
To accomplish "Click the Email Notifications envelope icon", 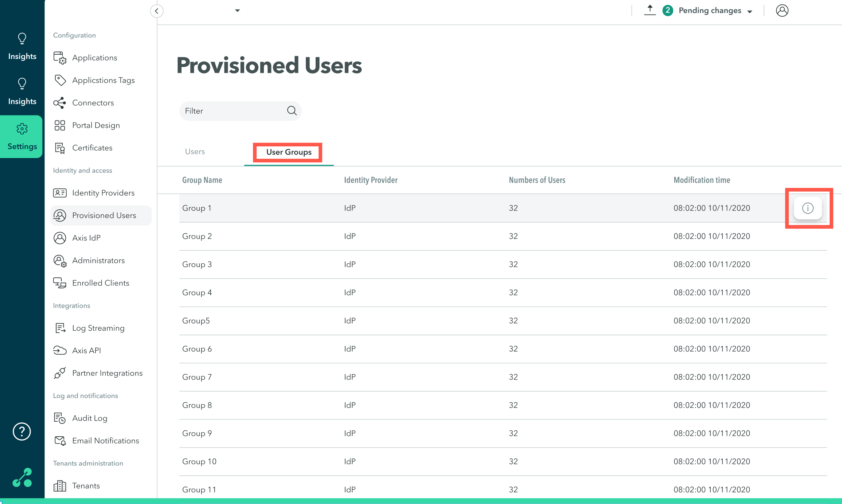I will pos(60,441).
